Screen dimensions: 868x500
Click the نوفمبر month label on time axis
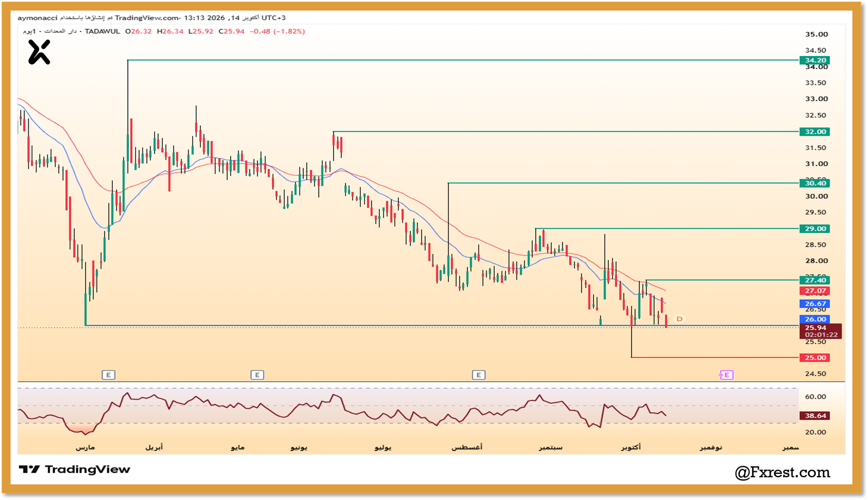point(711,447)
